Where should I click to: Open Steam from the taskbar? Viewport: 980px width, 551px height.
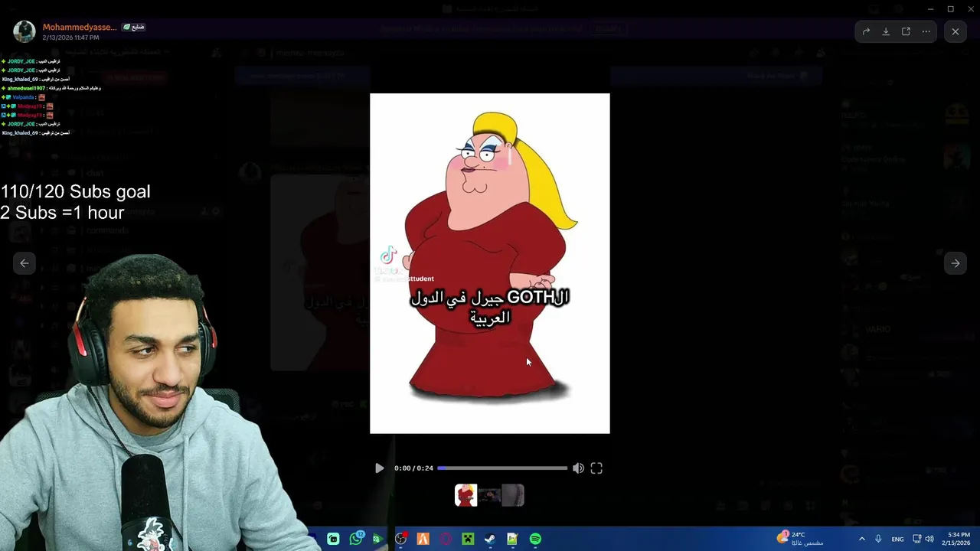[490, 539]
